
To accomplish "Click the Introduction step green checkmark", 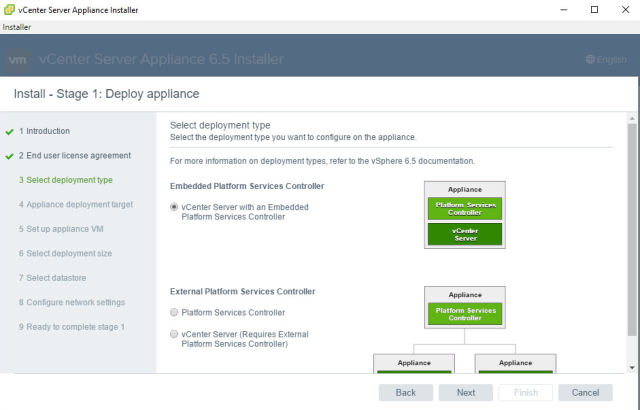I will coord(9,132).
